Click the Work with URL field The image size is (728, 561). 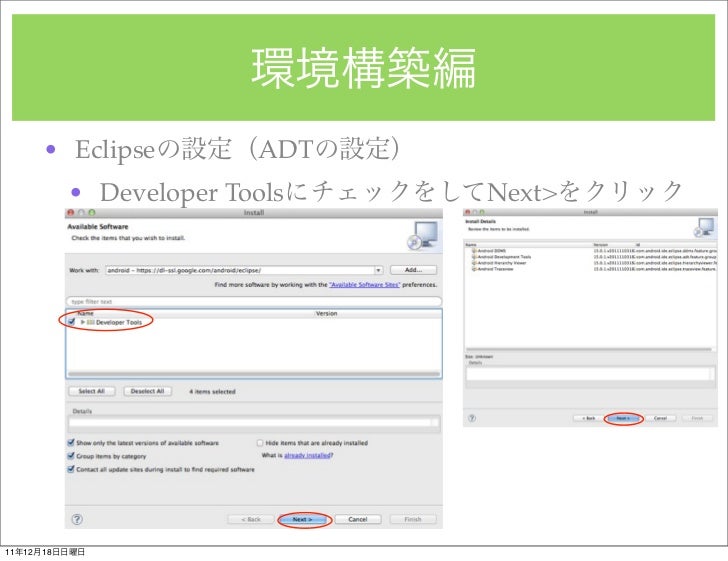click(x=240, y=270)
